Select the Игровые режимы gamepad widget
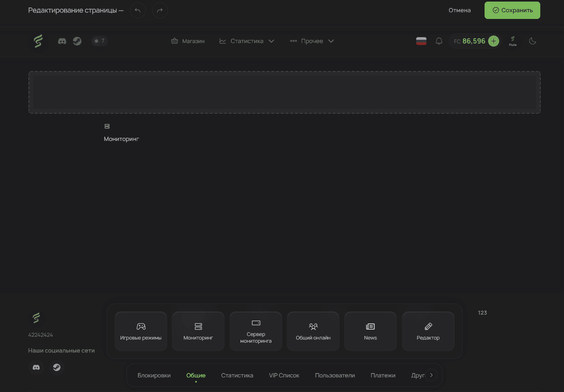 pyautogui.click(x=141, y=331)
